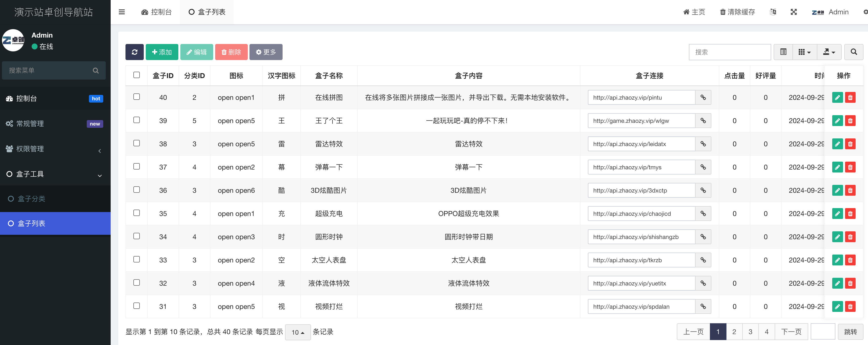Toggle card view list icon
Viewport: 868px width, 345px height.
coord(783,52)
